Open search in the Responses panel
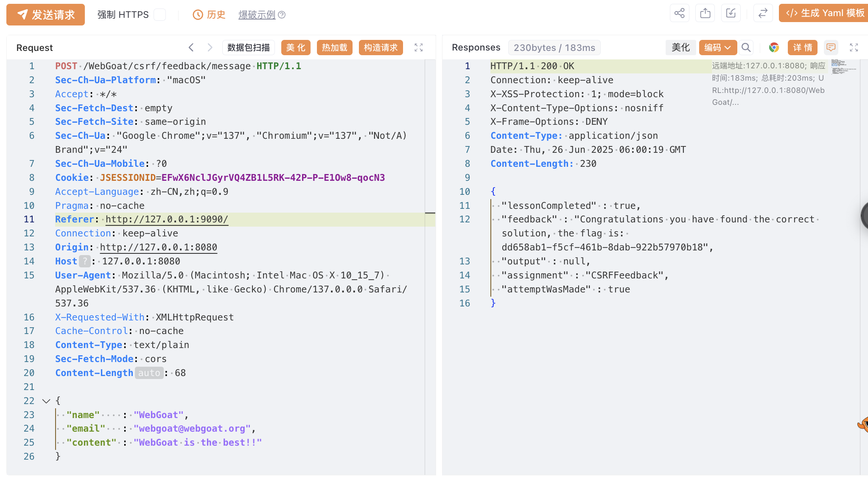The height and width of the screenshot is (483, 868). pyautogui.click(x=746, y=48)
